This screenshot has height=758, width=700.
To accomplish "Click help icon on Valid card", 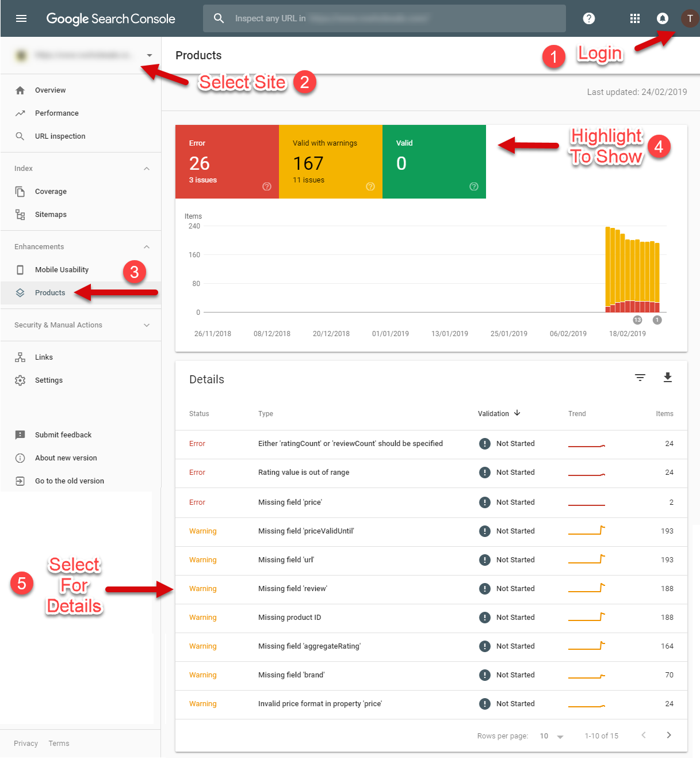I will 474,186.
